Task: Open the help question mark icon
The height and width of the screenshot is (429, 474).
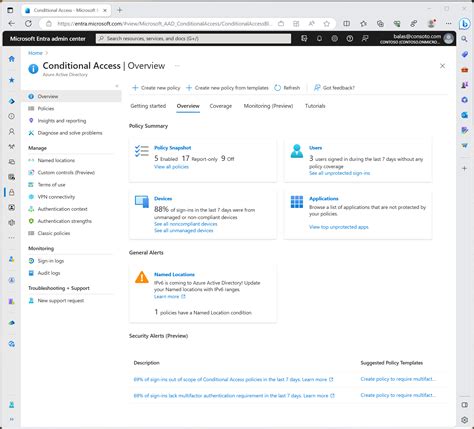Action: pyautogui.click(x=350, y=39)
